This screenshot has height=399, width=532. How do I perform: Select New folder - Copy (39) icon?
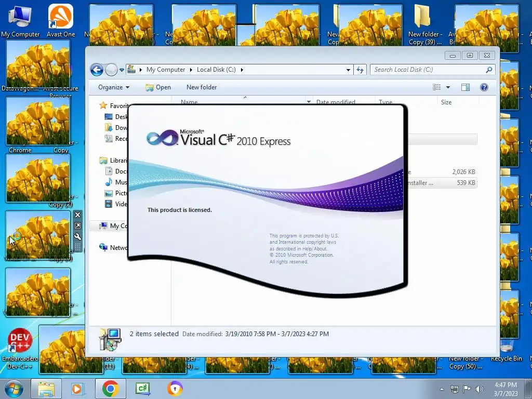[425, 25]
